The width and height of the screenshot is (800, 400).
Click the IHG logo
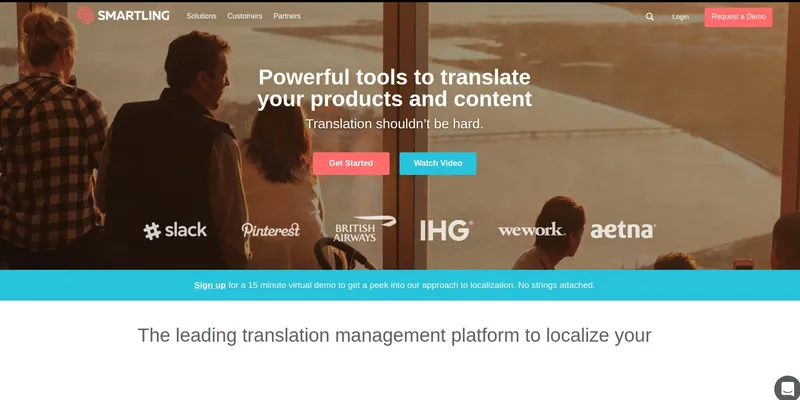coord(446,231)
